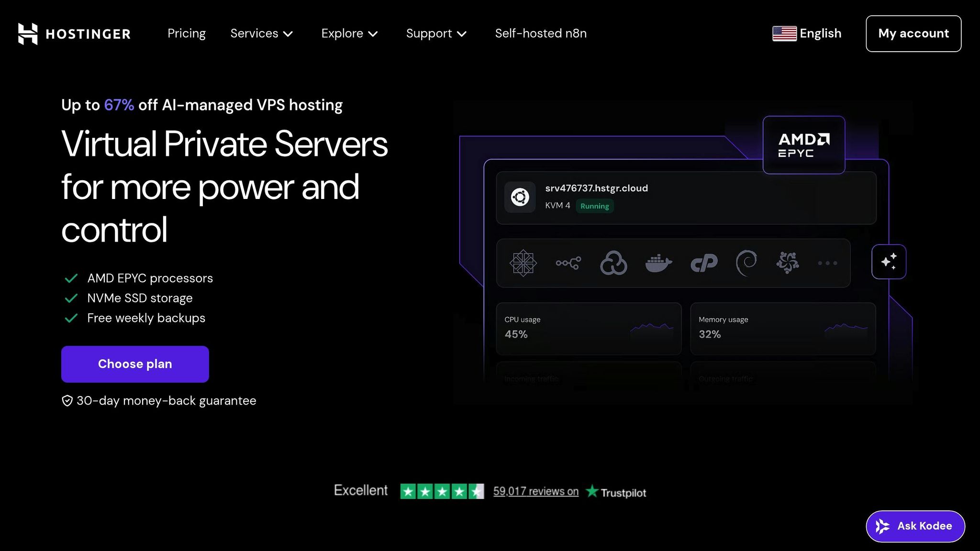
Task: Go to Self-hosted n8n page
Action: 541,33
